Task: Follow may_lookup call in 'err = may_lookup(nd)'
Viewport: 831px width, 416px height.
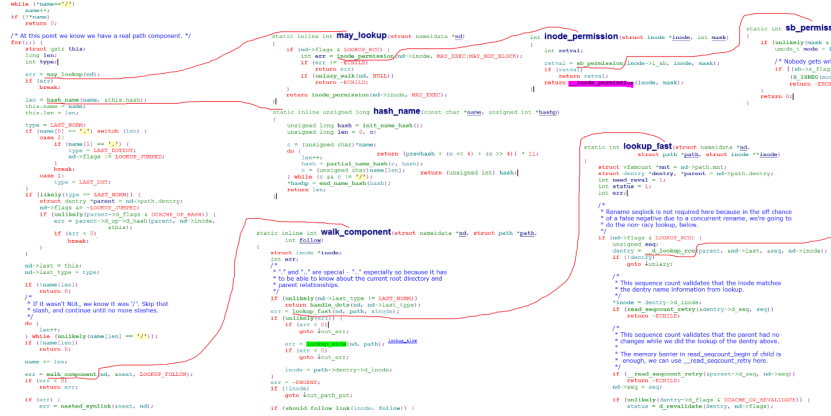Action: pyautogui.click(x=66, y=74)
